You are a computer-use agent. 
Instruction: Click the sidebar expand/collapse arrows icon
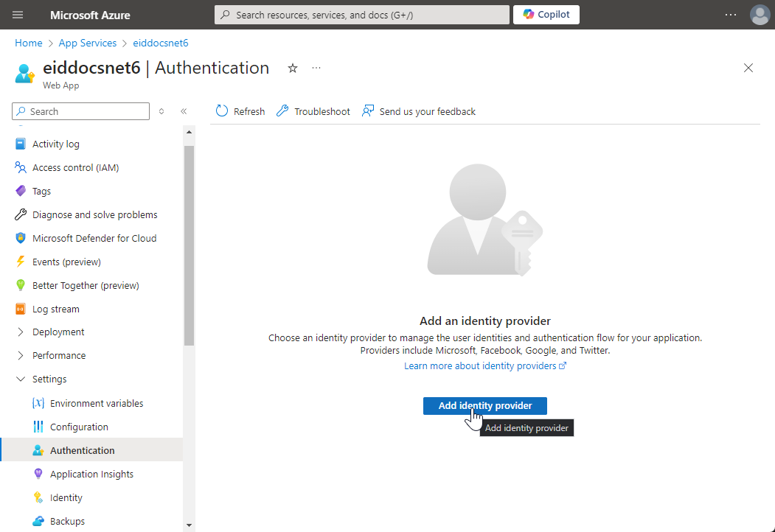click(161, 111)
